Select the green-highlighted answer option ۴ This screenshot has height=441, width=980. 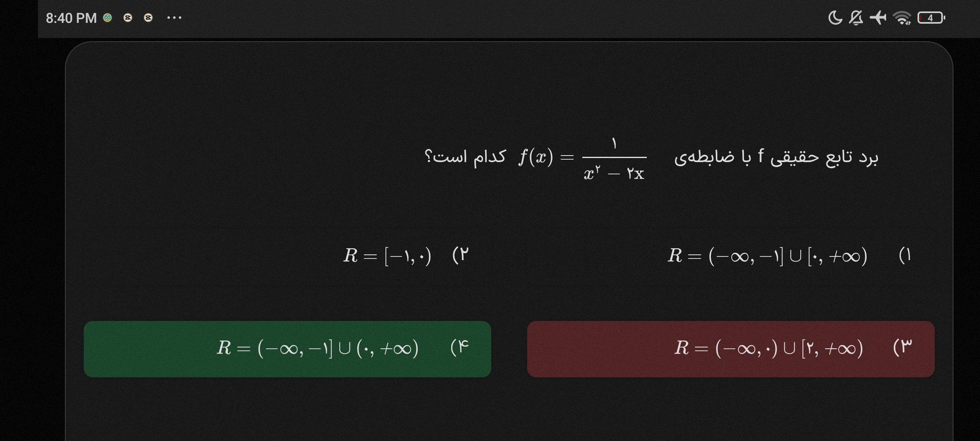click(287, 349)
